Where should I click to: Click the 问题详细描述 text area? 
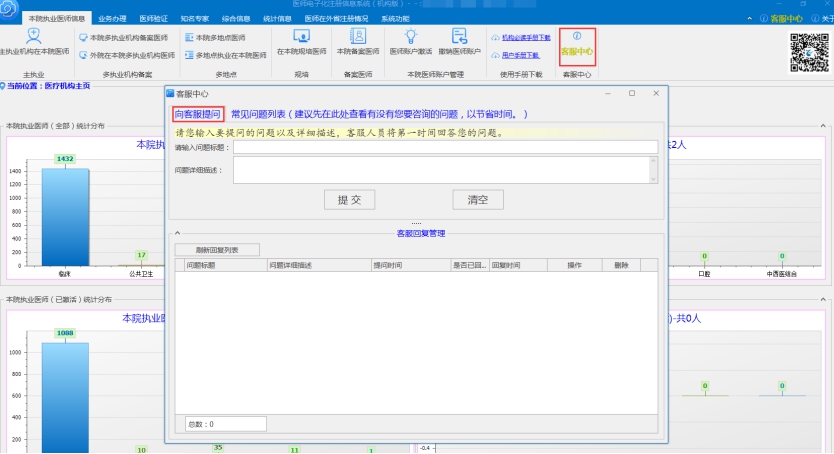(445, 170)
